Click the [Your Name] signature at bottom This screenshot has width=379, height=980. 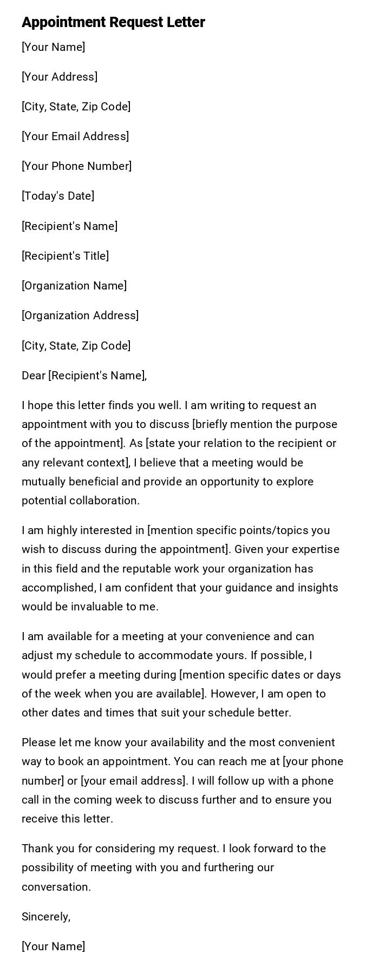[53, 946]
